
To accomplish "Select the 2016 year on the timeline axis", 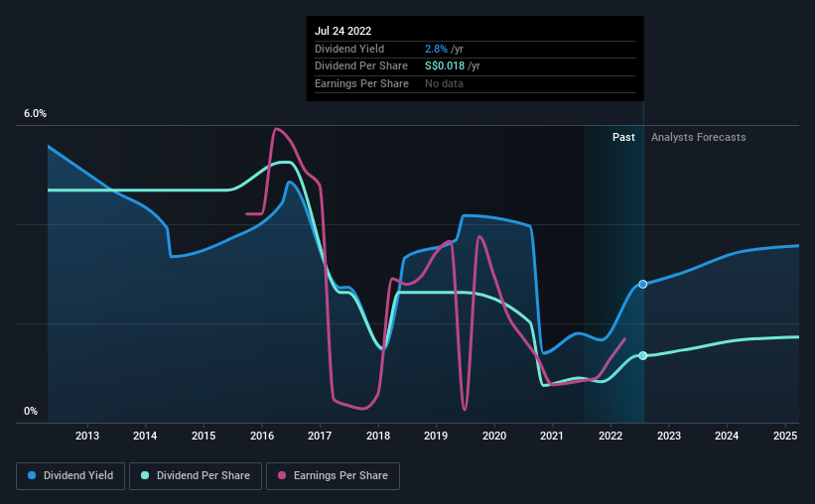I will [262, 436].
